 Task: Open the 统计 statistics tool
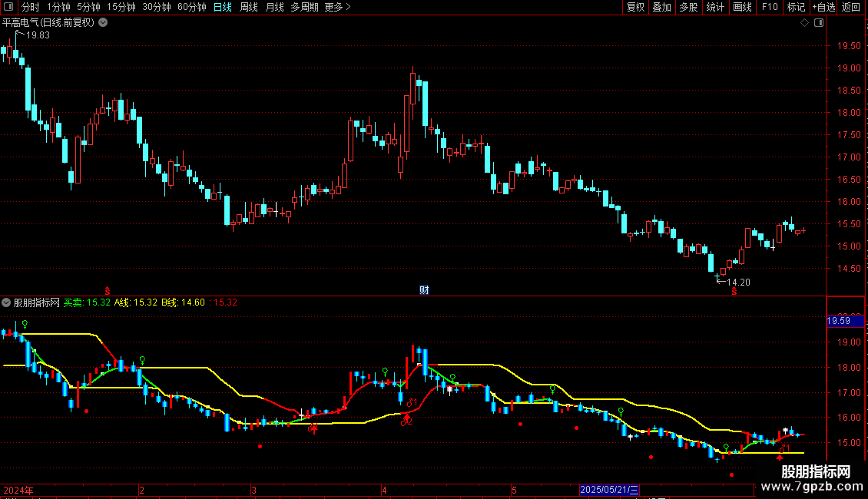(715, 7)
